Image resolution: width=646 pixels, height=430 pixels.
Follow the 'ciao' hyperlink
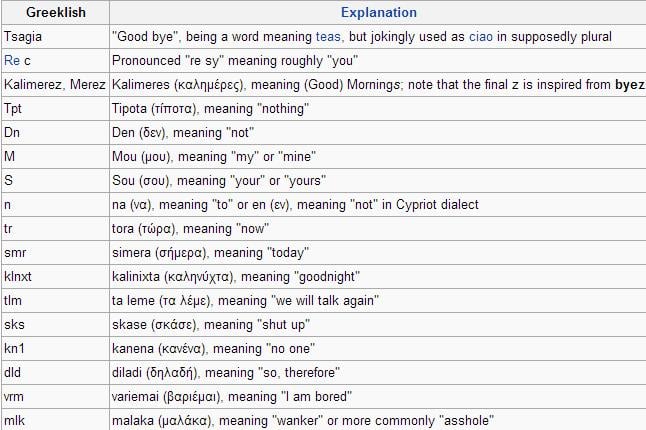(x=481, y=37)
